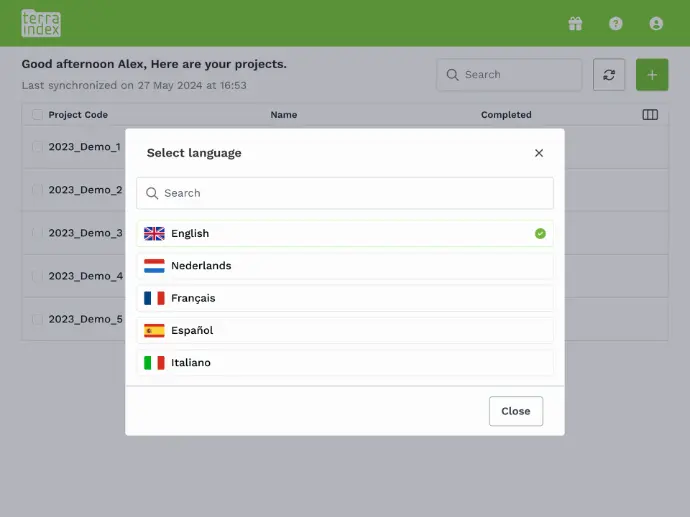Click the green add project plus button
The width and height of the screenshot is (690, 517).
[x=652, y=75]
